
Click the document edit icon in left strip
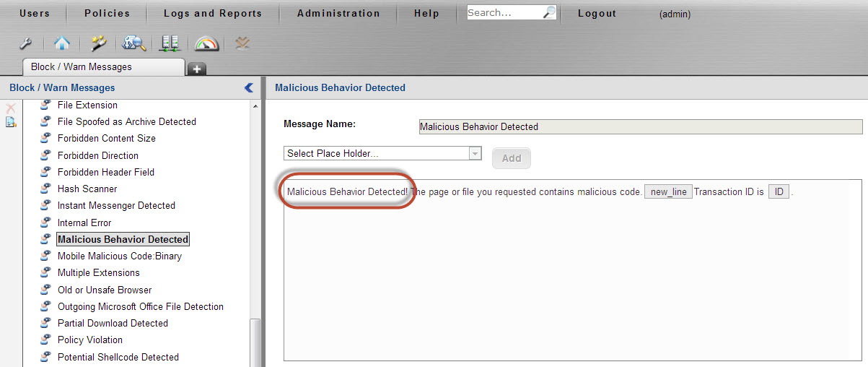click(11, 122)
